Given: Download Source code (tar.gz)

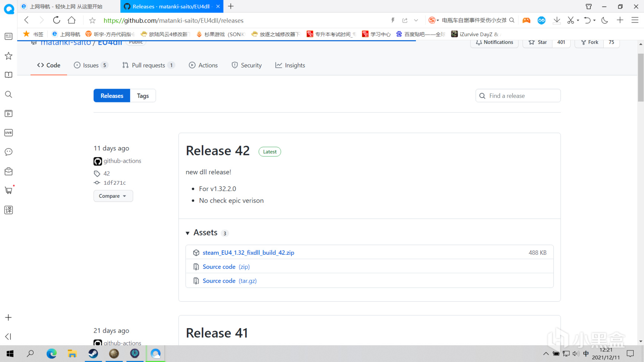Looking at the screenshot, I should pos(230,281).
